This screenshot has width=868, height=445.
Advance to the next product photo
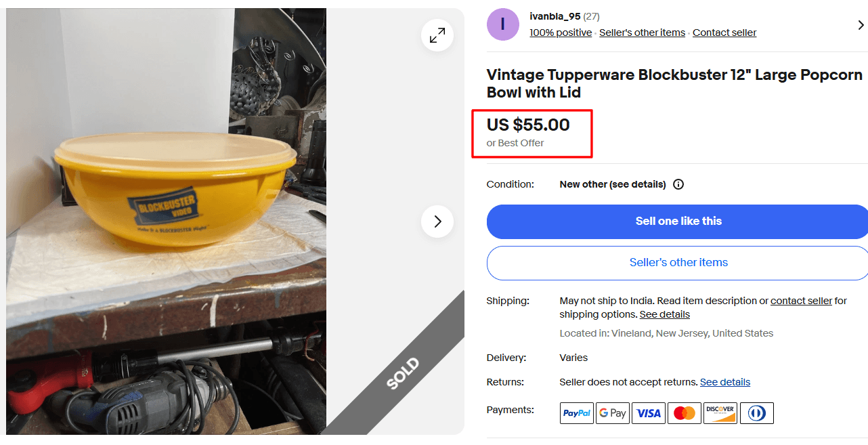[x=437, y=221]
